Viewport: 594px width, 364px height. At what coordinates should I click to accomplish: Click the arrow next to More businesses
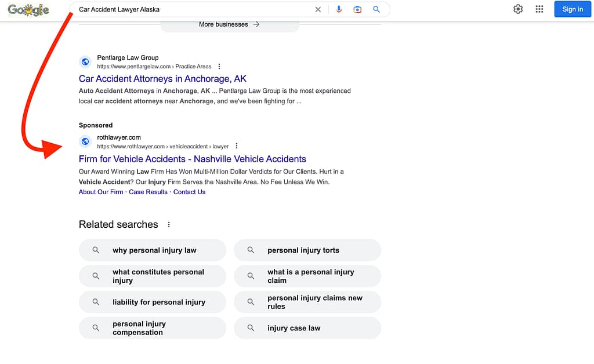[x=256, y=24]
